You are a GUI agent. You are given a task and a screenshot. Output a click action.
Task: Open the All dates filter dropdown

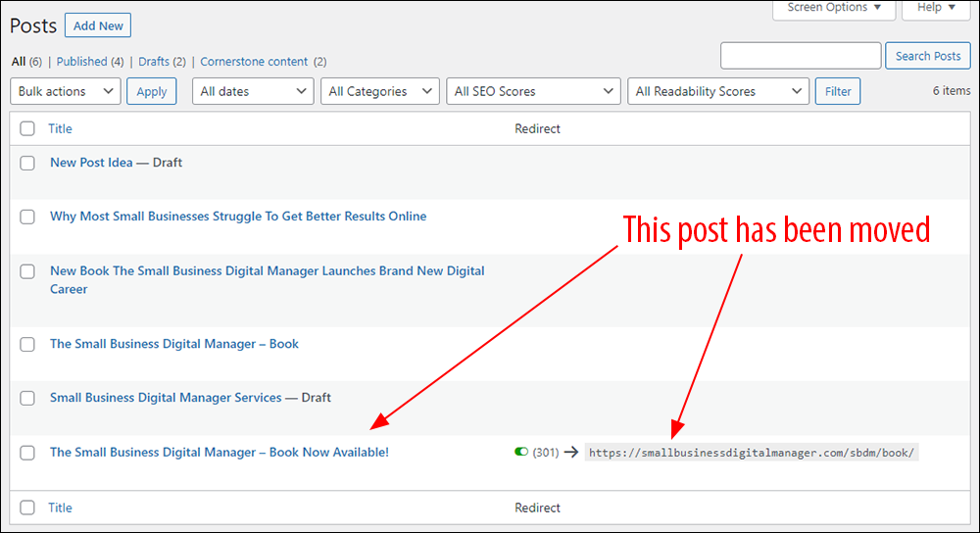click(x=253, y=91)
